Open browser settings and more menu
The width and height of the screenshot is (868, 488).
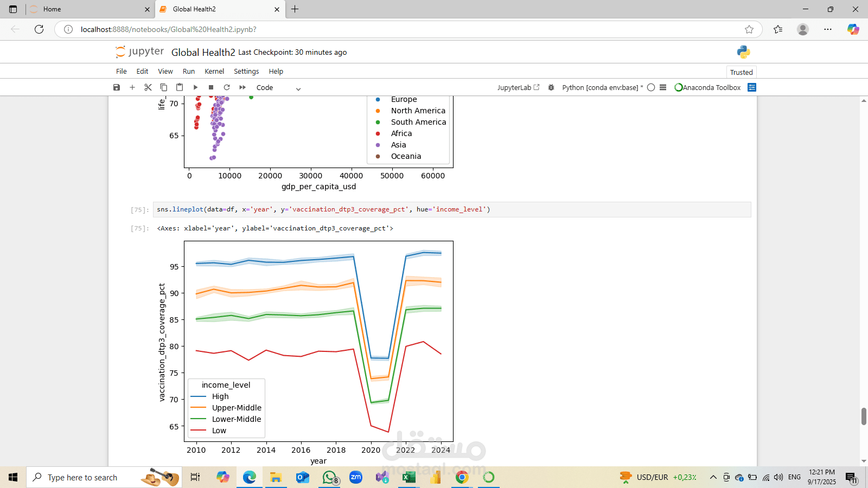point(828,29)
